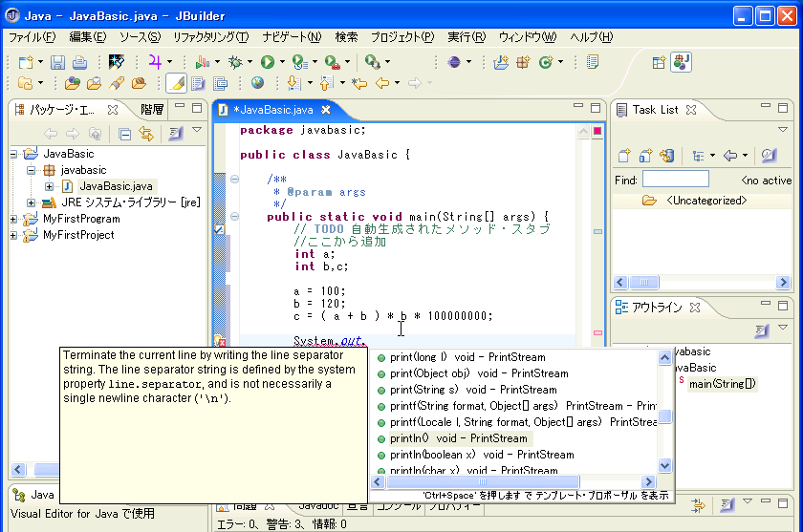Open the Run button's dropdown arrow
The width and height of the screenshot is (803, 532).
(282, 62)
